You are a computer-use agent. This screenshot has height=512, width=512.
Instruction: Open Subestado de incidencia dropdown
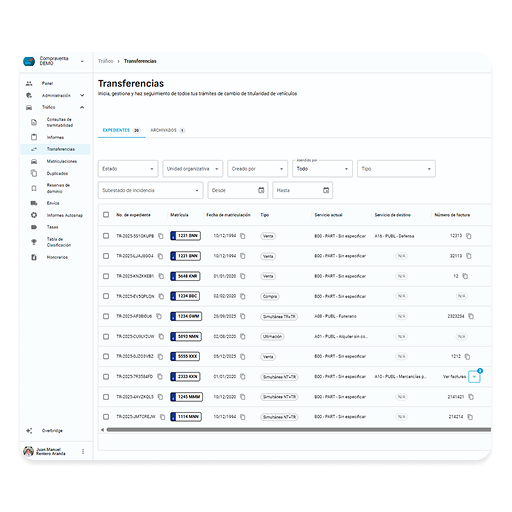(150, 190)
